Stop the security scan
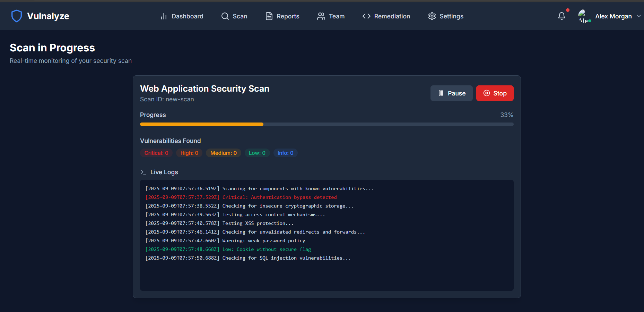Image resolution: width=644 pixels, height=312 pixels. [x=495, y=93]
